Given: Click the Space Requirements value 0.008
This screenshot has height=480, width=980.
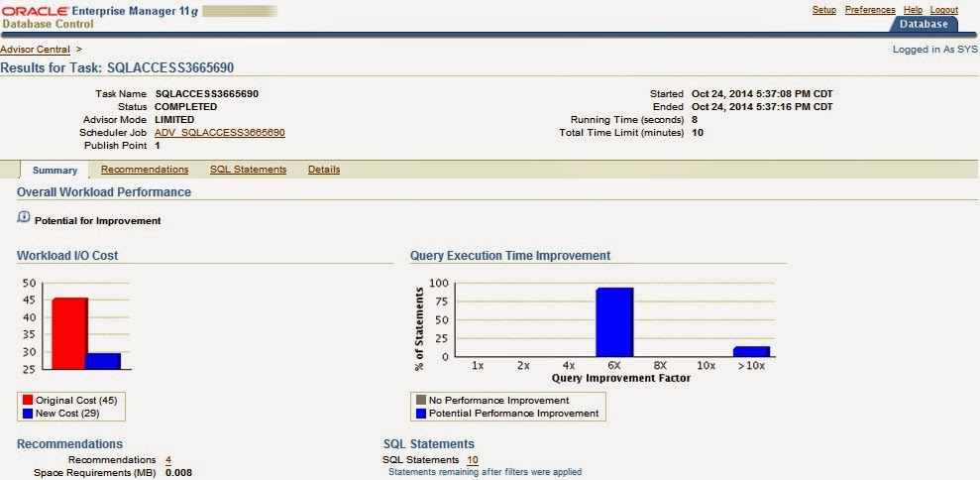Looking at the screenshot, I should [x=178, y=472].
